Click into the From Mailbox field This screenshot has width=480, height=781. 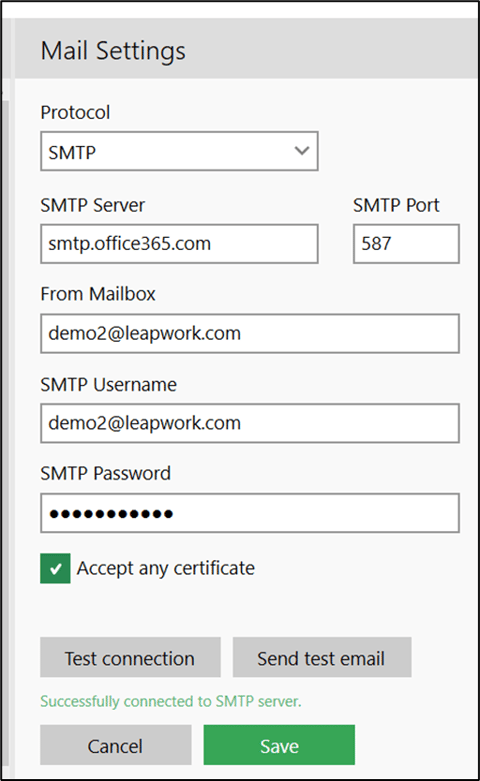click(250, 333)
